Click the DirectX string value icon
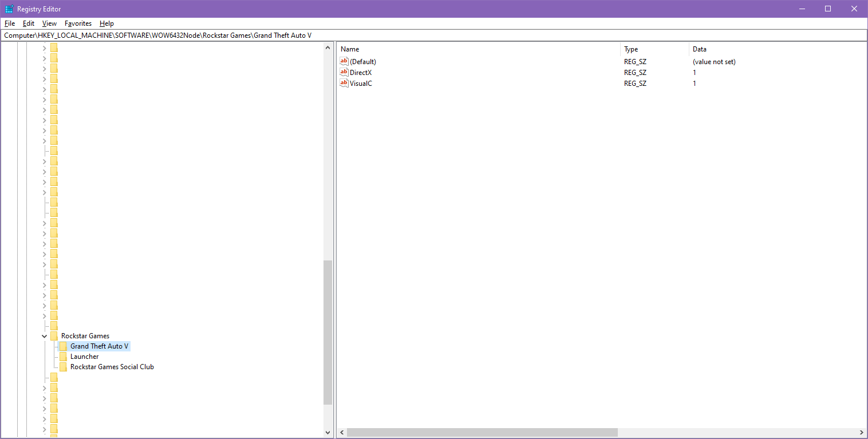 [344, 72]
